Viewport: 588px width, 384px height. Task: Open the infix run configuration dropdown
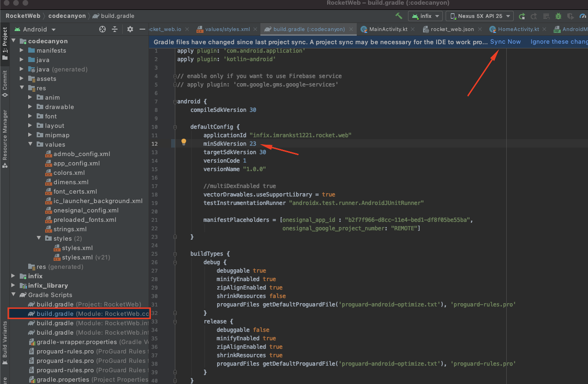point(425,16)
